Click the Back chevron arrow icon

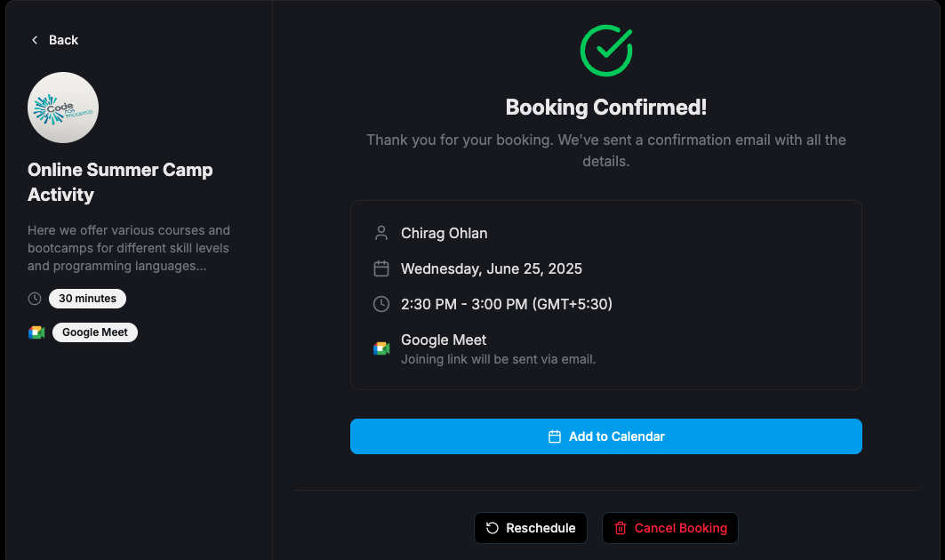pos(35,40)
